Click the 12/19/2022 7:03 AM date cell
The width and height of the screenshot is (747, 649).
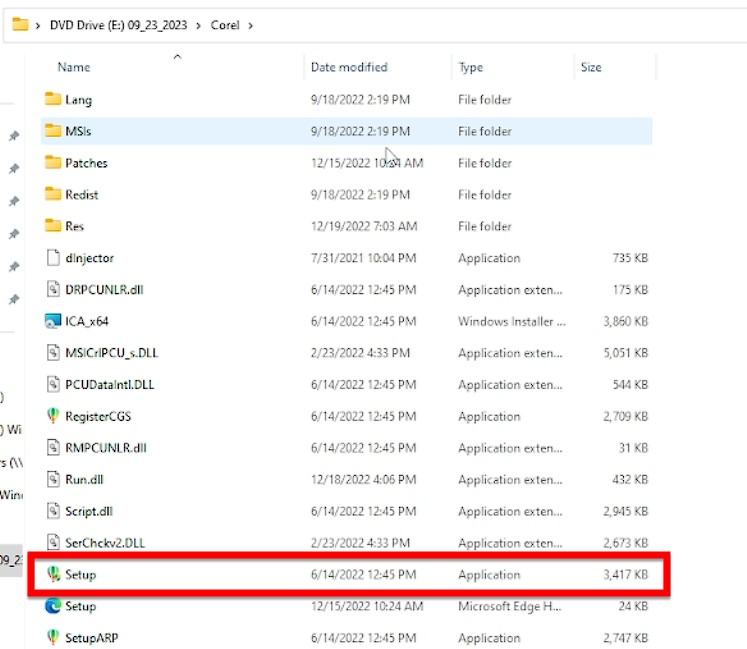pyautogui.click(x=364, y=226)
